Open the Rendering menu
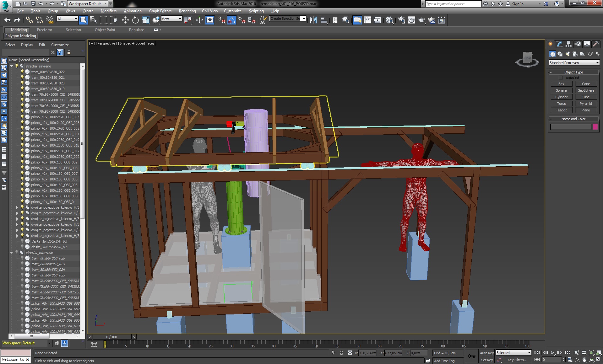This screenshot has height=364, width=603. pos(187,11)
